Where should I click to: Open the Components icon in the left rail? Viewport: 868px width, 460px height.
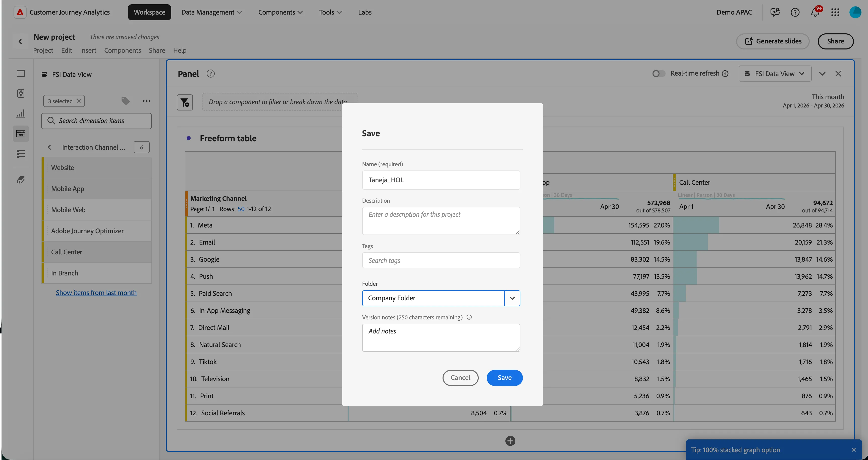point(21,134)
